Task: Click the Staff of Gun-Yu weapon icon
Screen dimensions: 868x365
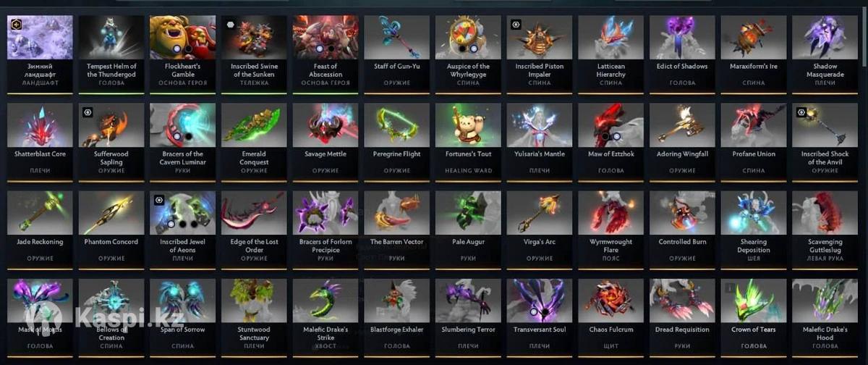Action: click(397, 51)
